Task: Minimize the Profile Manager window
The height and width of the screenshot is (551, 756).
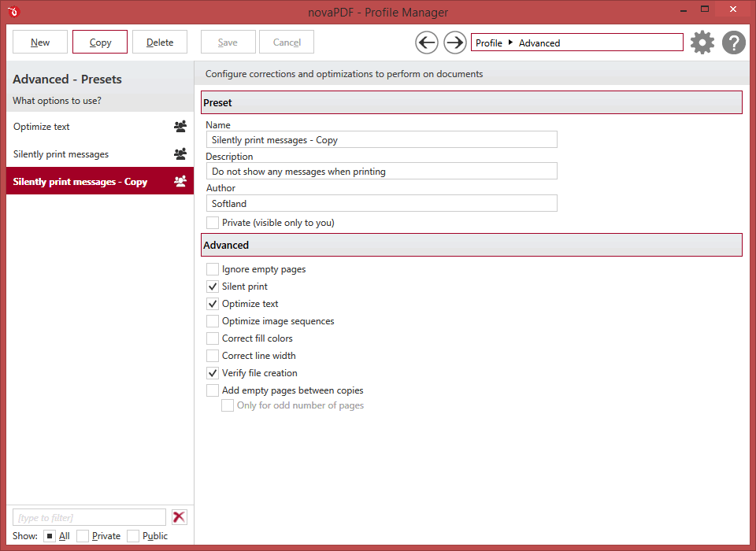Action: [684, 9]
